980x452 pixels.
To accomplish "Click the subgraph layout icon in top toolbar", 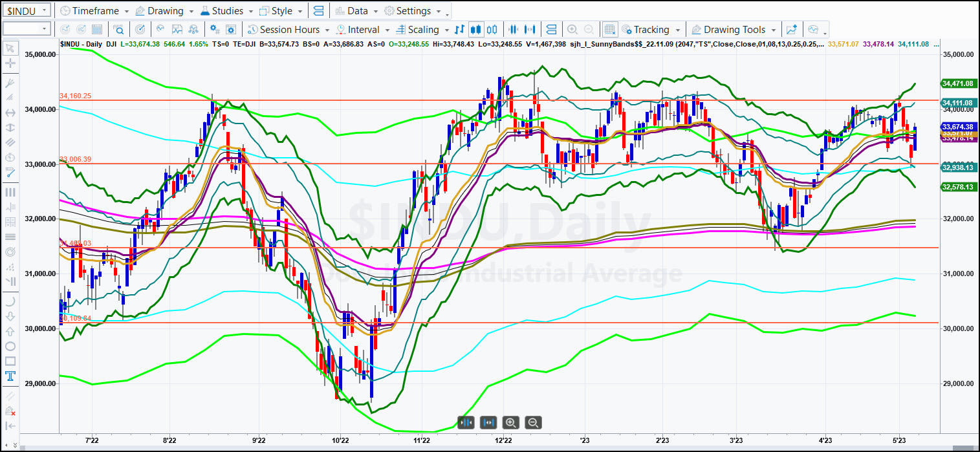I will click(x=318, y=11).
